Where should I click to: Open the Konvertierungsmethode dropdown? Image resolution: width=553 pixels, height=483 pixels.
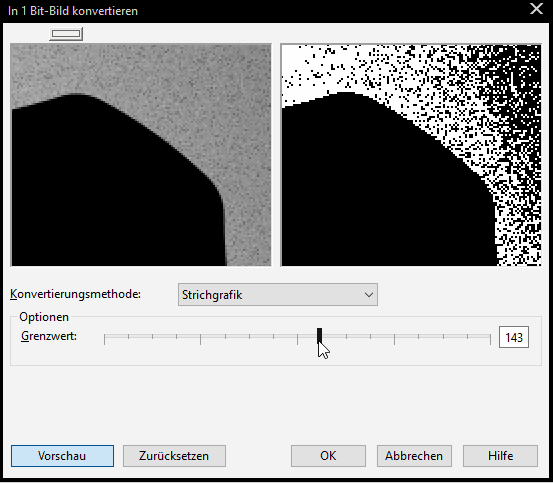[278, 294]
